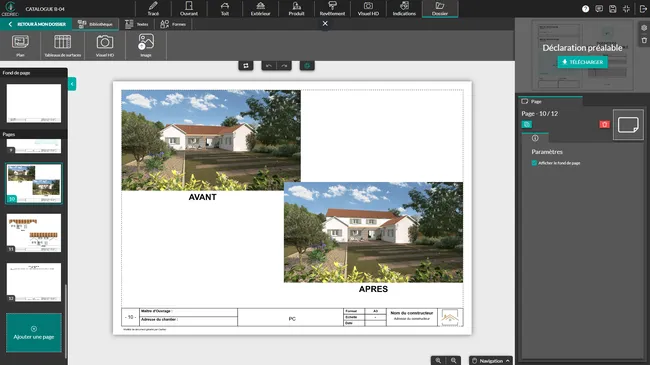
Task: Click Ajouter une page button
Action: click(34, 333)
